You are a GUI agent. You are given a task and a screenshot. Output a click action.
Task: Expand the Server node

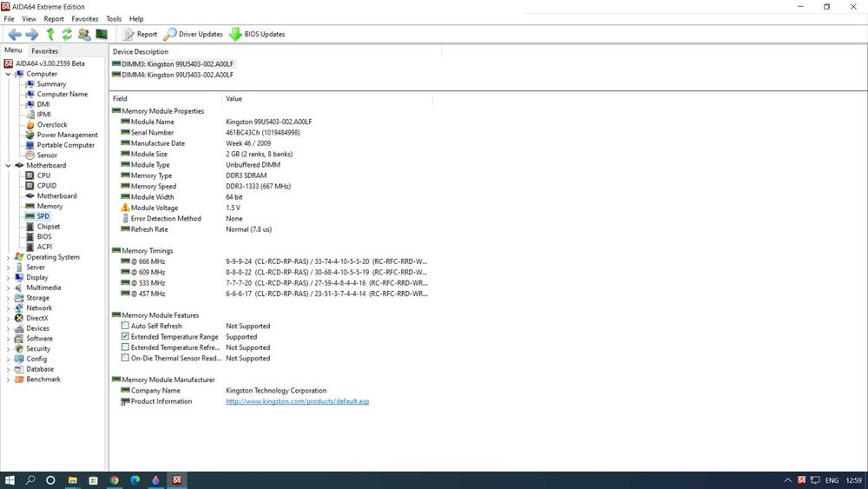click(x=9, y=267)
